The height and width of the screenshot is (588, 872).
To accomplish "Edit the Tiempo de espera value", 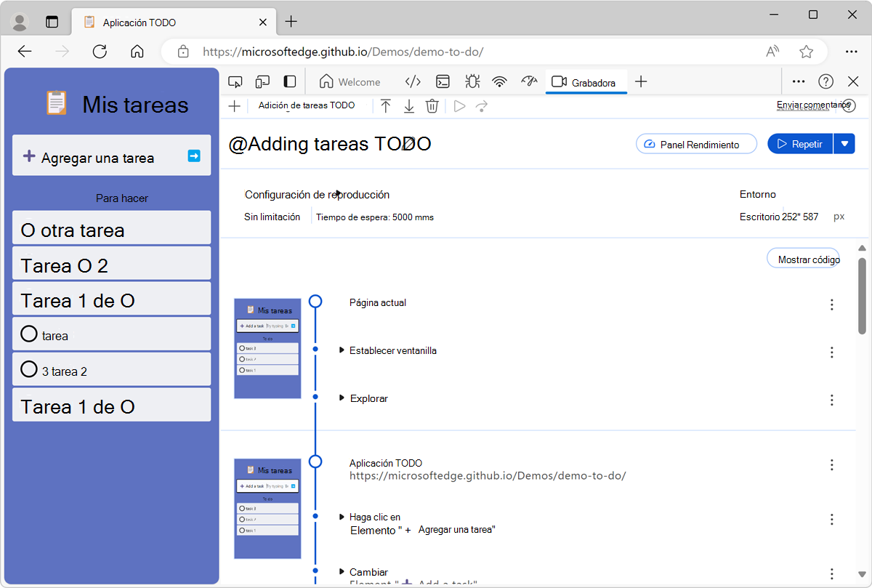I will [x=375, y=217].
